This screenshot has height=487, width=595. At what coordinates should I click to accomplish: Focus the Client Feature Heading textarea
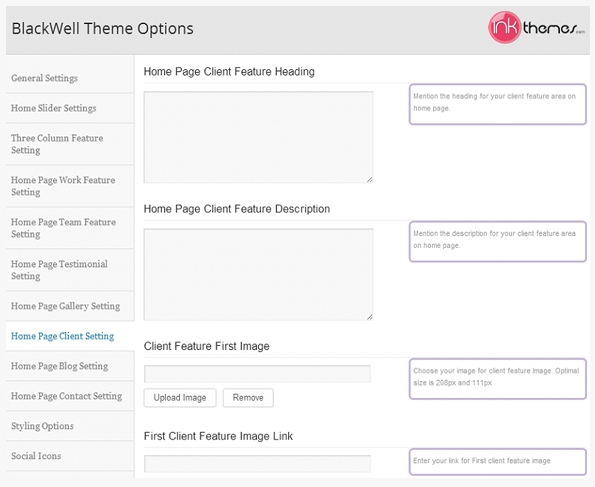point(258,137)
